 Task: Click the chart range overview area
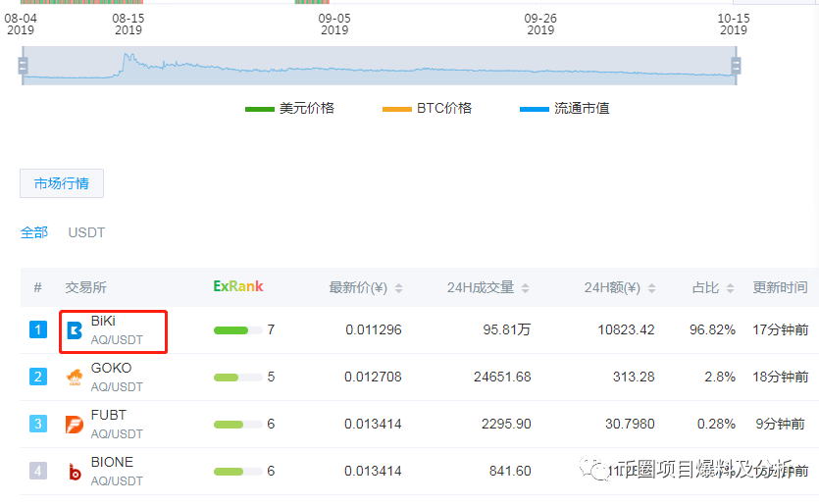coord(380,66)
